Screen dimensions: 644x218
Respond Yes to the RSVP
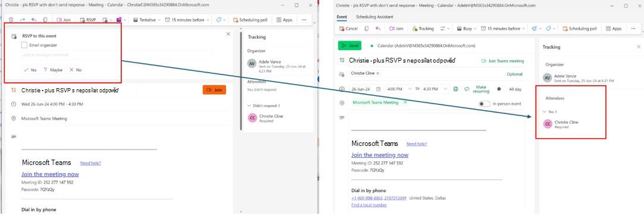(x=30, y=70)
